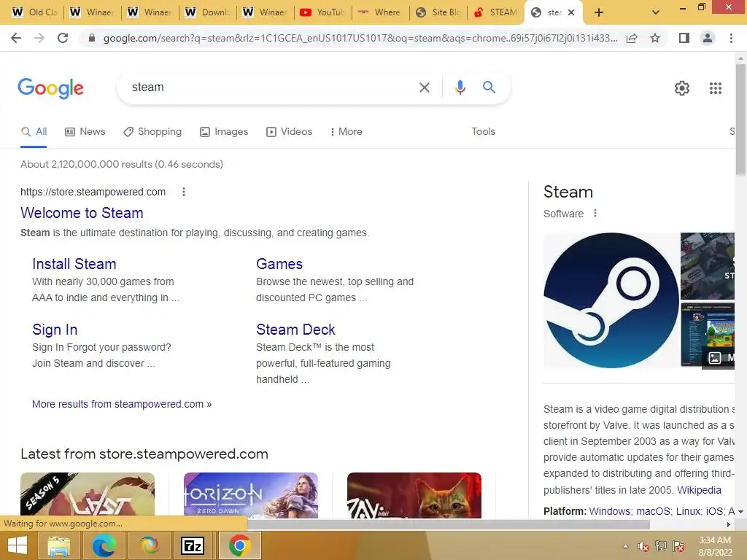Open Google quick settings gear
747x560 pixels.
pos(682,88)
